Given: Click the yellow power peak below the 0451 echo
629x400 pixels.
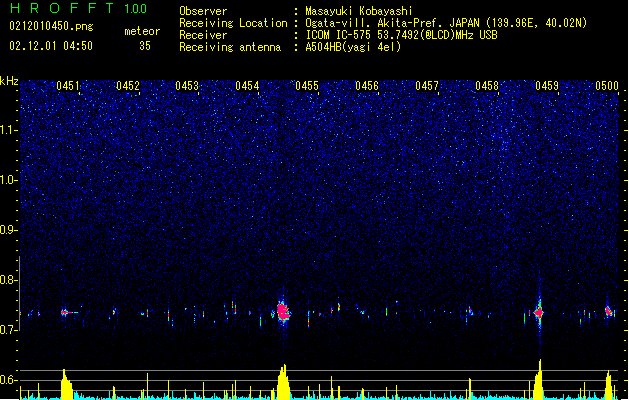Looking at the screenshot, I should (66, 384).
